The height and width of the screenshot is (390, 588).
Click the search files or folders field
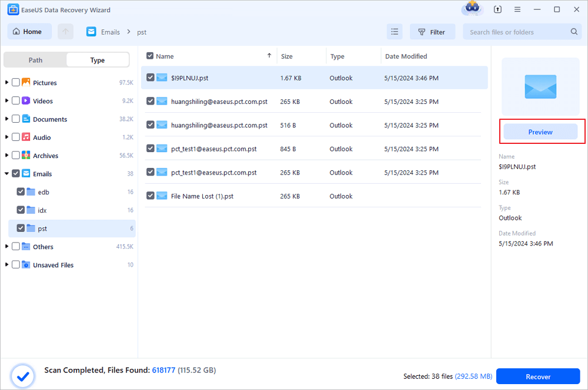coord(517,32)
